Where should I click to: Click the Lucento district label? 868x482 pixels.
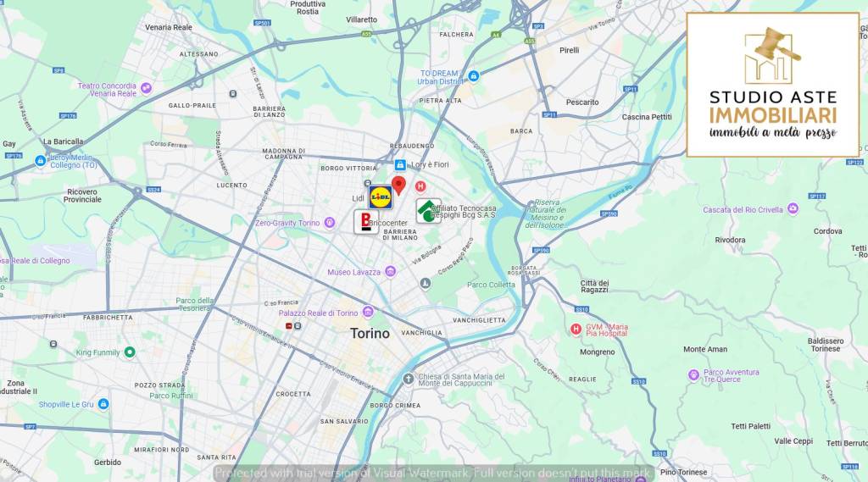tap(232, 186)
